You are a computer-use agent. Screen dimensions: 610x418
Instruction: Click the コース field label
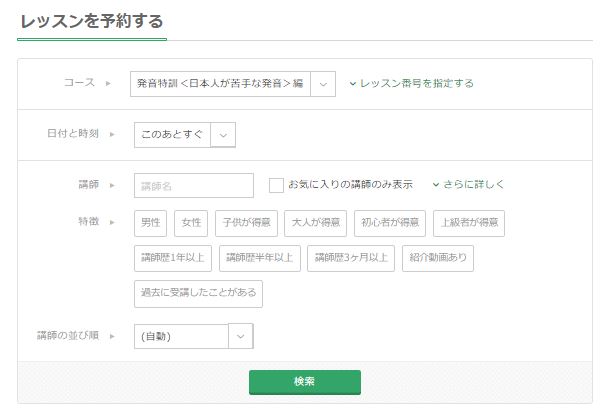79,83
